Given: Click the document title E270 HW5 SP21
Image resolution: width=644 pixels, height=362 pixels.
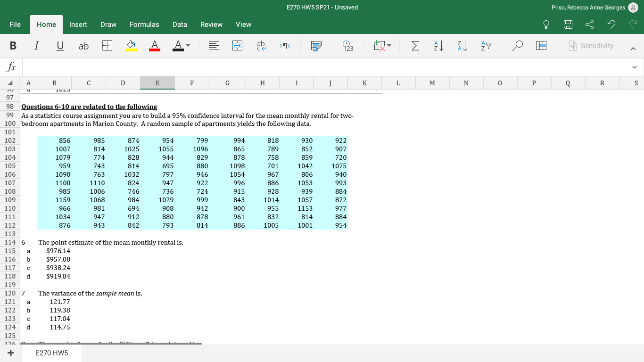Looking at the screenshot, I should point(322,8).
